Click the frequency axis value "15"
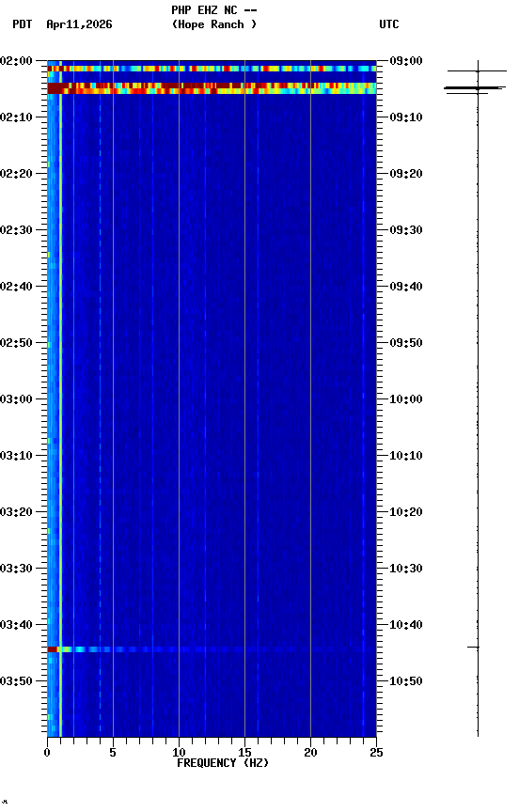Viewport: 519px width, 812px height. pyautogui.click(x=244, y=753)
